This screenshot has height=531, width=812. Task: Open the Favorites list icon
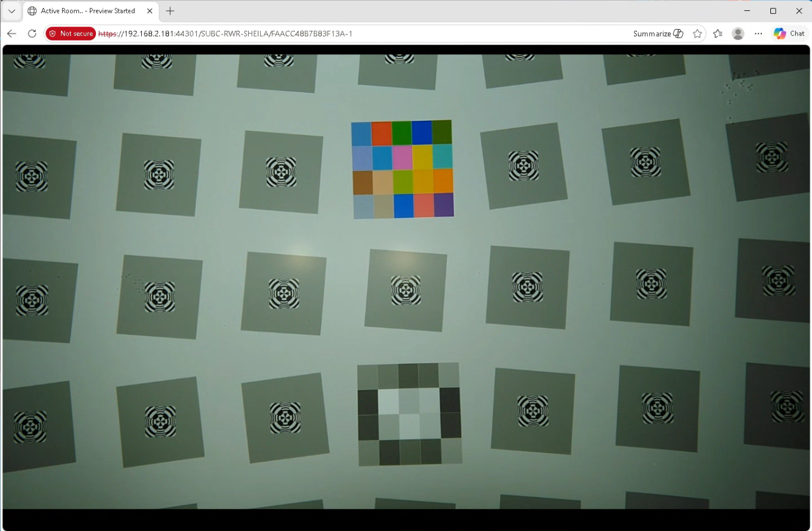click(718, 34)
